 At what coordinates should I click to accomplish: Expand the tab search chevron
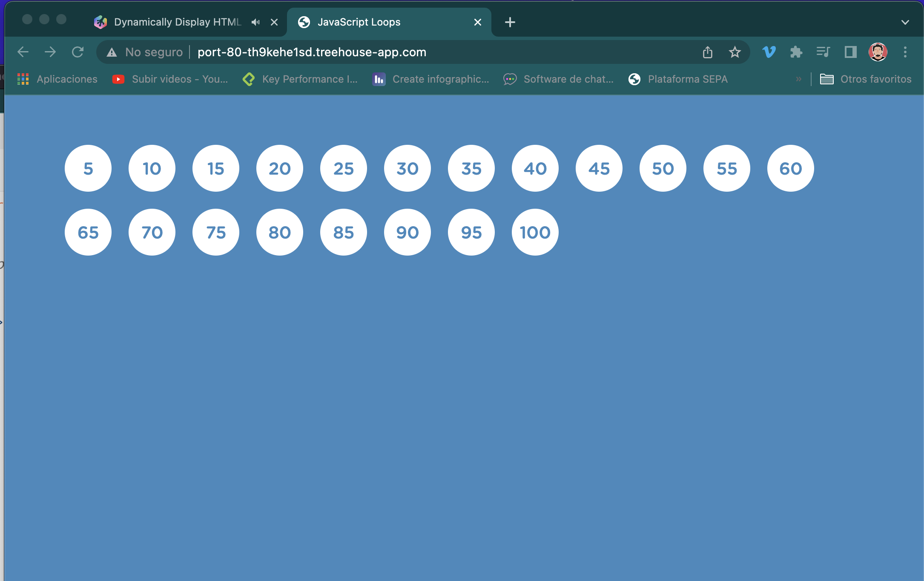click(905, 22)
